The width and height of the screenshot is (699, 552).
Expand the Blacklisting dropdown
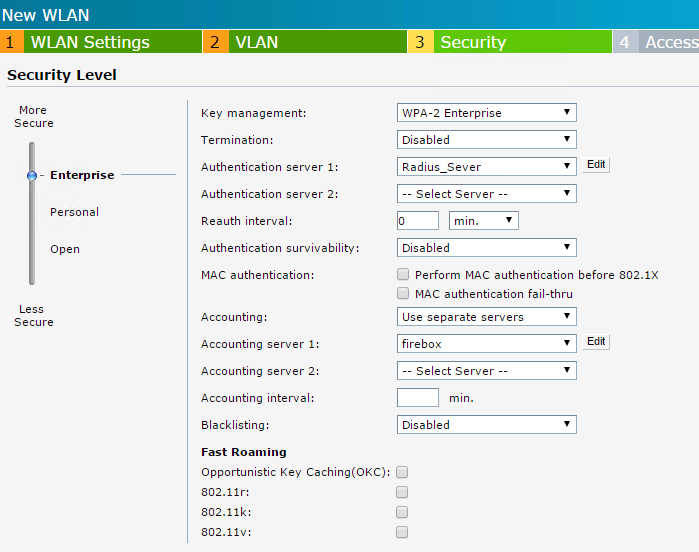pos(487,425)
